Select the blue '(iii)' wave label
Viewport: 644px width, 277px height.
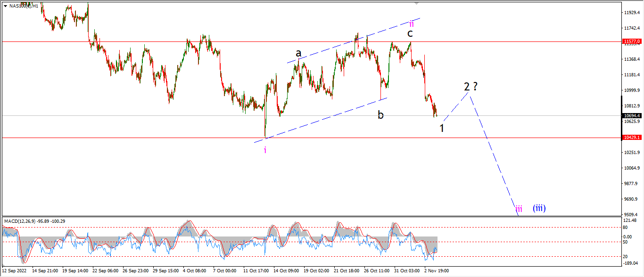click(539, 208)
